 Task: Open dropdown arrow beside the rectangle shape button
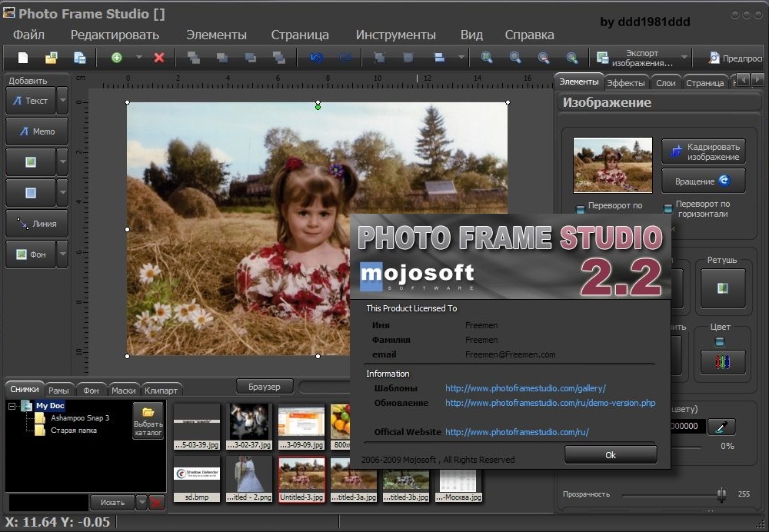[x=62, y=193]
